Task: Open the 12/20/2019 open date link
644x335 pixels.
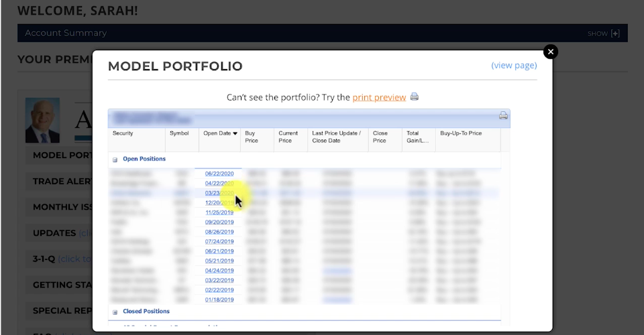Action: (x=219, y=202)
